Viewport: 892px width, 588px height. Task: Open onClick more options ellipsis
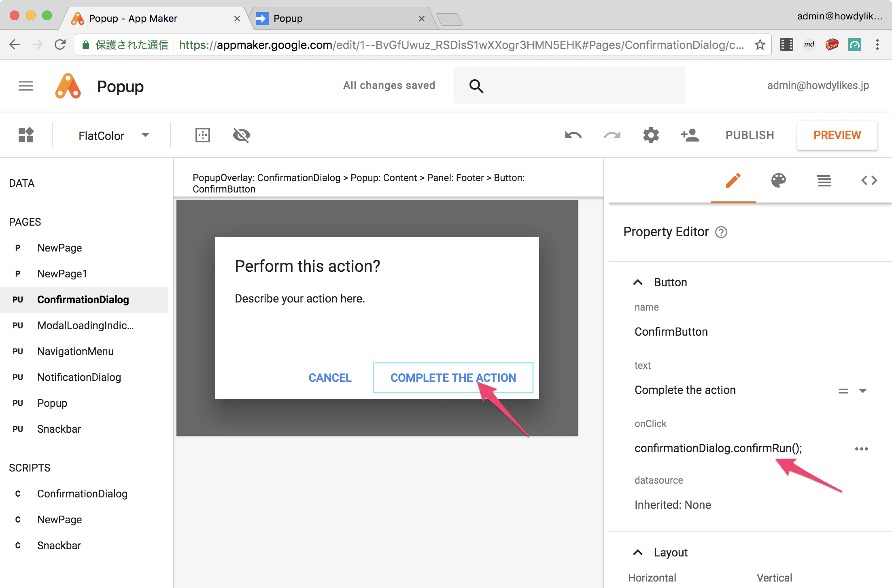tap(862, 449)
